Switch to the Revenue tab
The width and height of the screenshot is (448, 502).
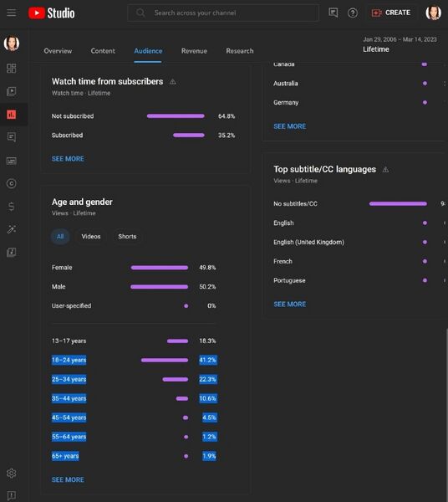(194, 51)
